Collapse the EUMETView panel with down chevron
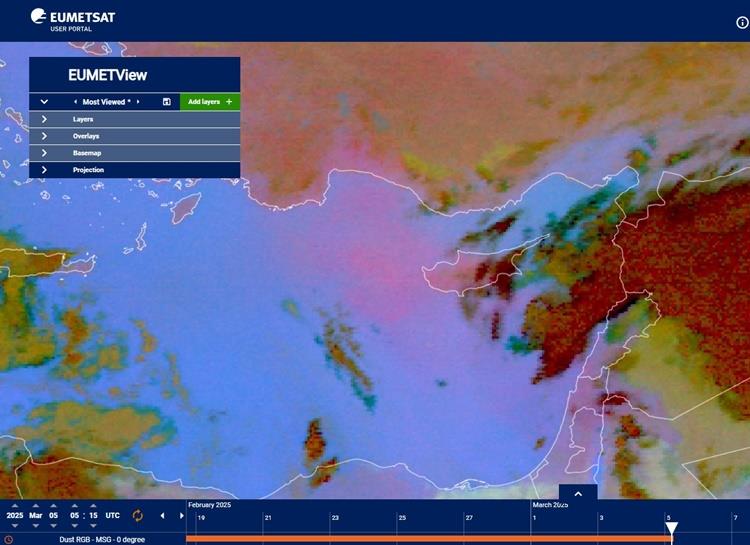The width and height of the screenshot is (750, 545). 44,102
